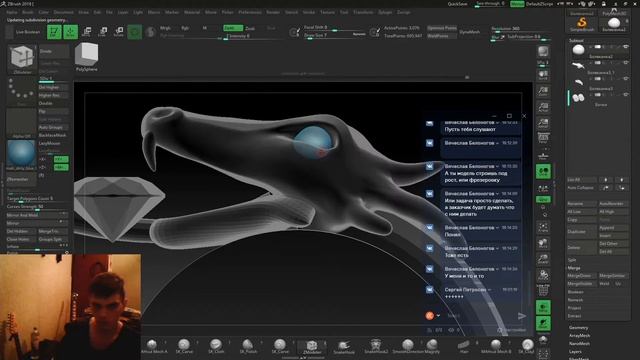
Task: Toggle the Mrgb mode
Action: click(165, 28)
